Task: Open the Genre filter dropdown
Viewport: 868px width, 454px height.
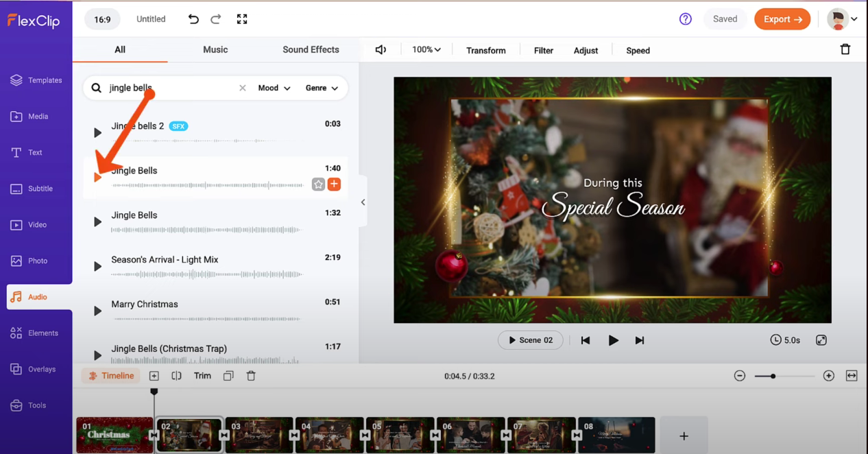Action: [322, 88]
